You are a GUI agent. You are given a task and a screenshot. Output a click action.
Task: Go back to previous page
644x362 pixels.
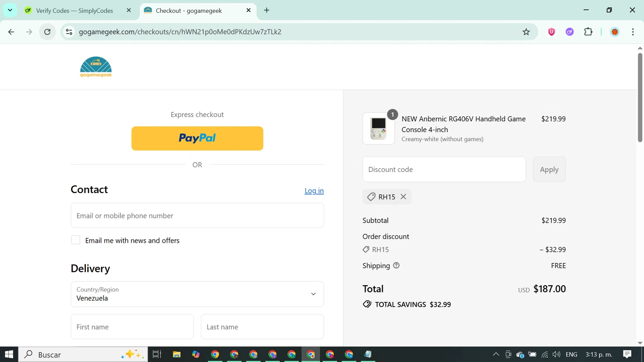click(x=11, y=32)
